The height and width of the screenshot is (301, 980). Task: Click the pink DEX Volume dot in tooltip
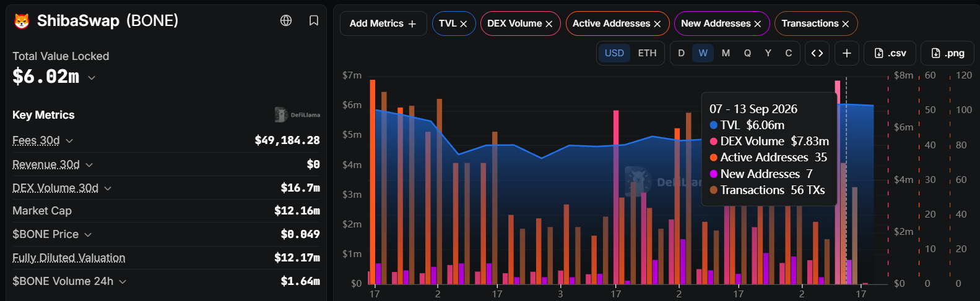pyautogui.click(x=714, y=142)
